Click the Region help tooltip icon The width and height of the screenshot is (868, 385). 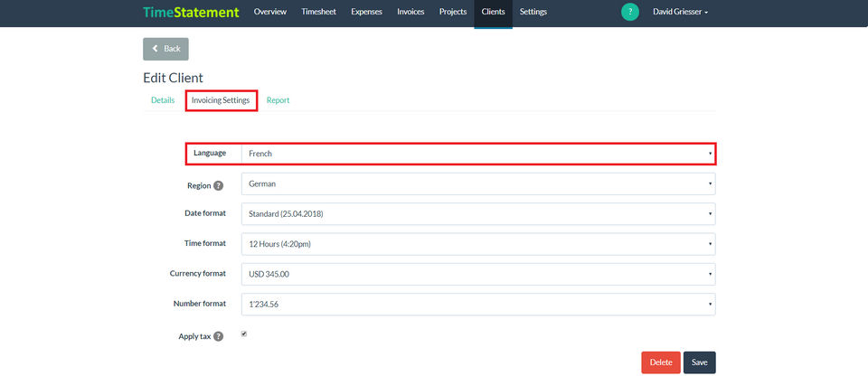[219, 186]
